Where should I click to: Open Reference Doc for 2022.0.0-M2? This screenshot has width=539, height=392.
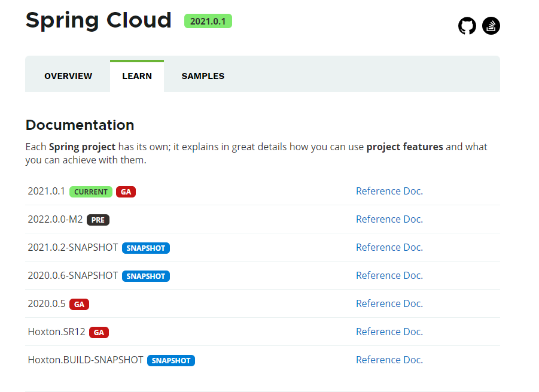[x=389, y=219]
